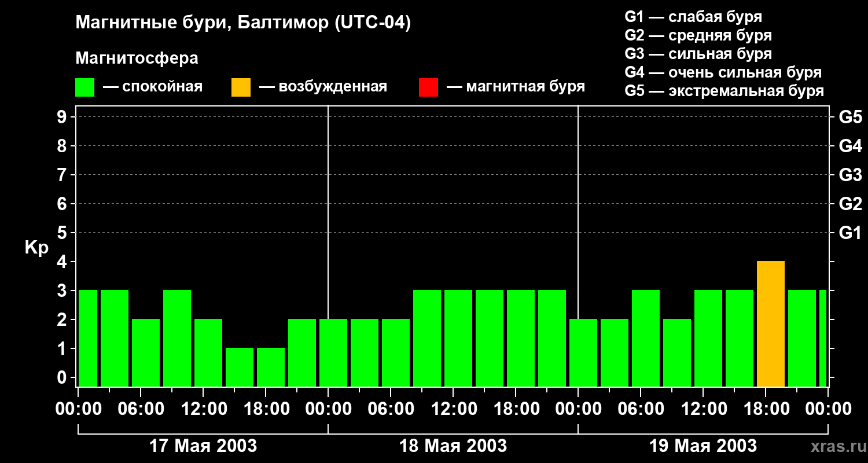
Task: Click the '17 Мая 2003' date label
Action: 203,446
